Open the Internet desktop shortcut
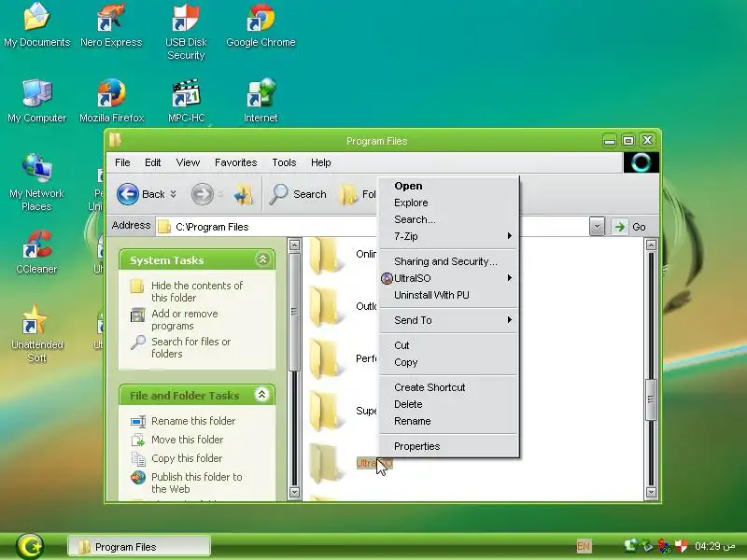Screen dimensions: 747x560 (x=261, y=101)
